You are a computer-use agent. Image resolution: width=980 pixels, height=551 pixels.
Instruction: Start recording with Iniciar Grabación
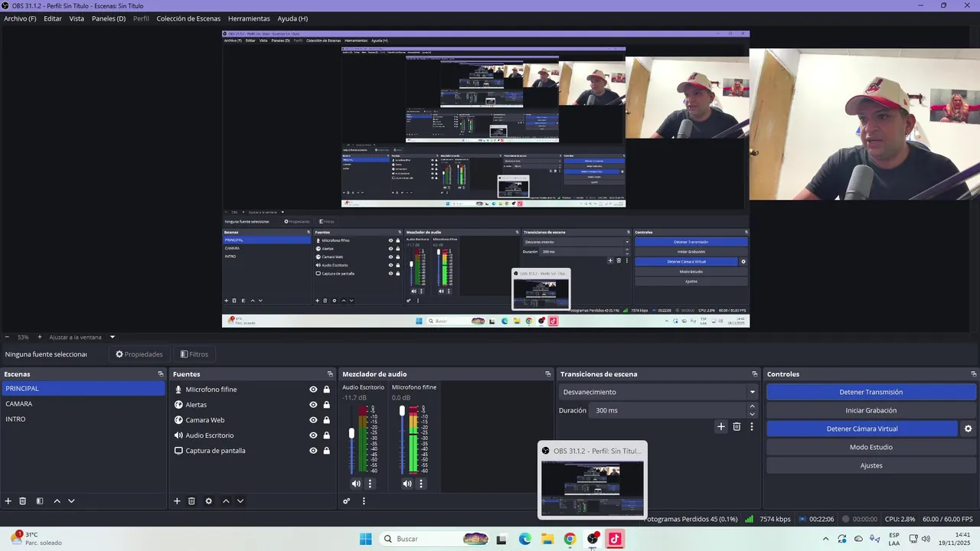click(x=871, y=410)
